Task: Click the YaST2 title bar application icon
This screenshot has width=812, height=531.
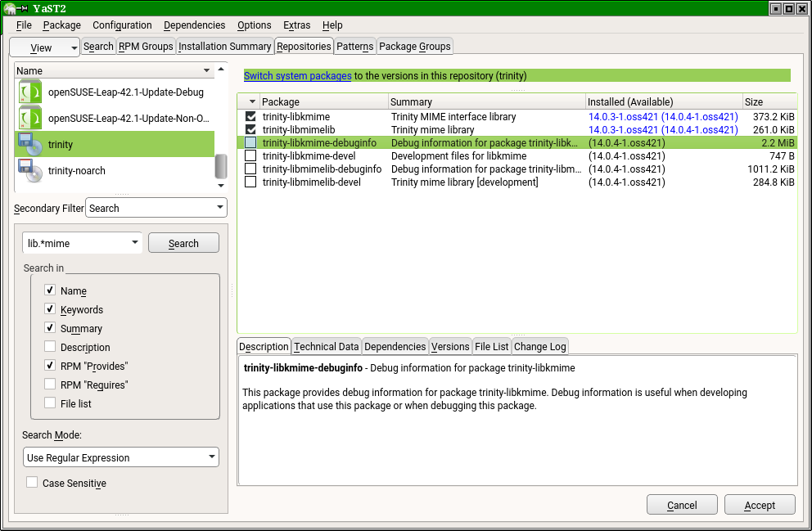Action: (x=9, y=8)
